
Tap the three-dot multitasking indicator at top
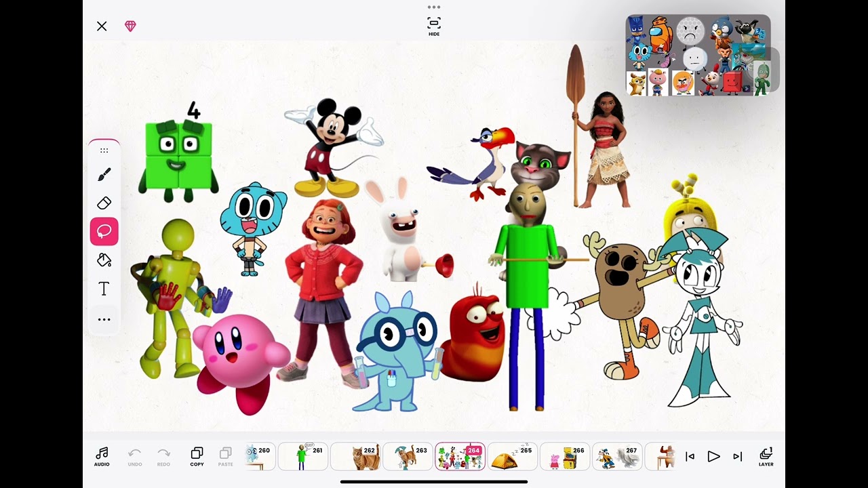click(x=434, y=7)
